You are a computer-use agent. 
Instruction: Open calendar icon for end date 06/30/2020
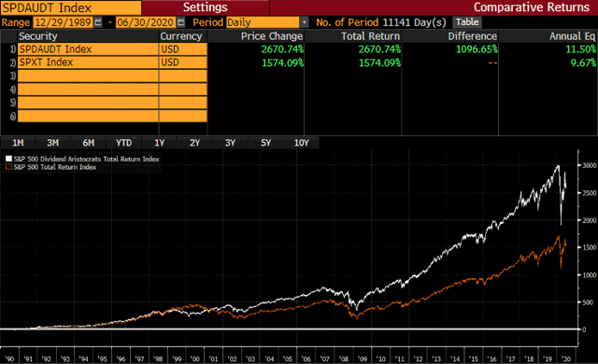click(x=180, y=22)
